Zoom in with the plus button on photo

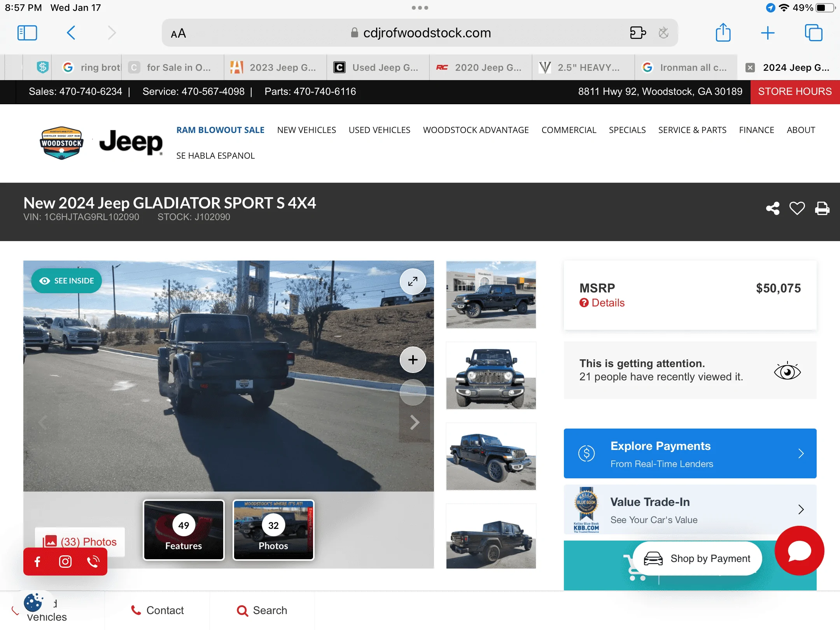[x=413, y=360]
